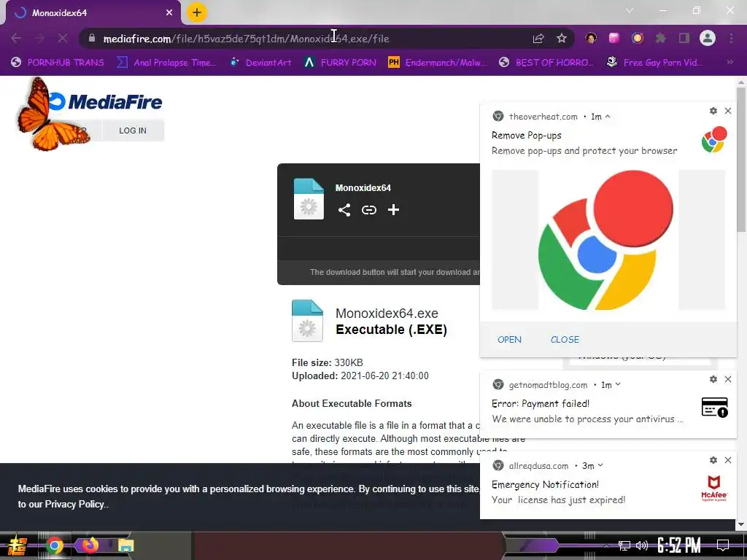Select the Monoxidex64 tab
Image resolution: width=747 pixels, height=560 pixels.
93,13
